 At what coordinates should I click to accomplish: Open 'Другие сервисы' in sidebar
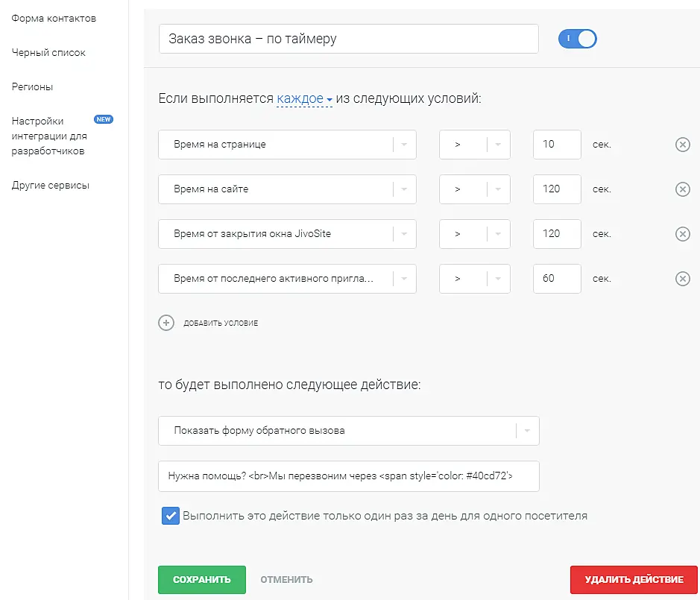click(50, 185)
